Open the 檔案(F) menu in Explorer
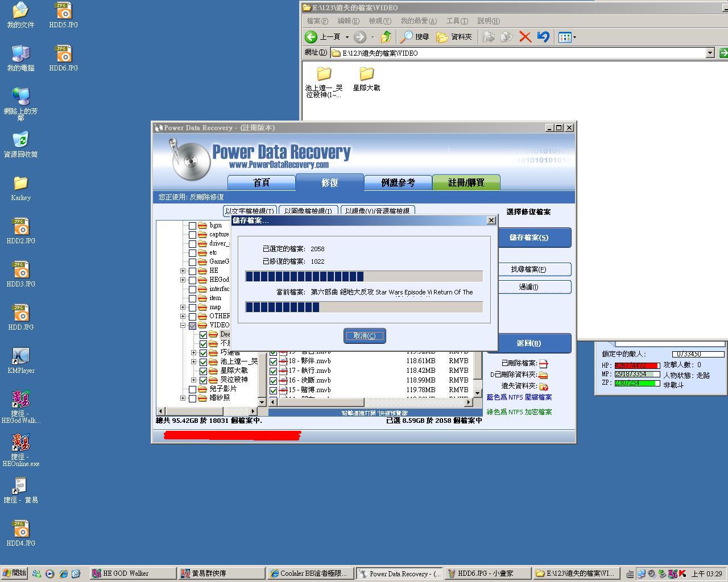This screenshot has height=582, width=728. [317, 21]
